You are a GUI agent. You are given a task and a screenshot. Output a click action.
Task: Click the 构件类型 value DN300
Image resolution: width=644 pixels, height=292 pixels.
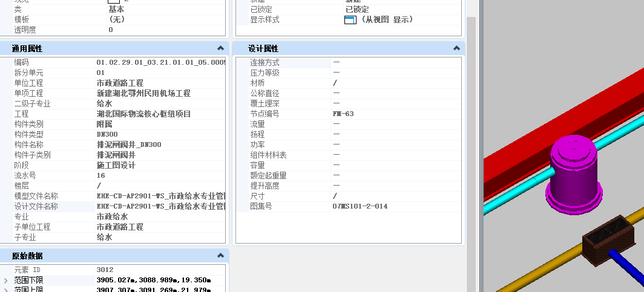(107, 134)
